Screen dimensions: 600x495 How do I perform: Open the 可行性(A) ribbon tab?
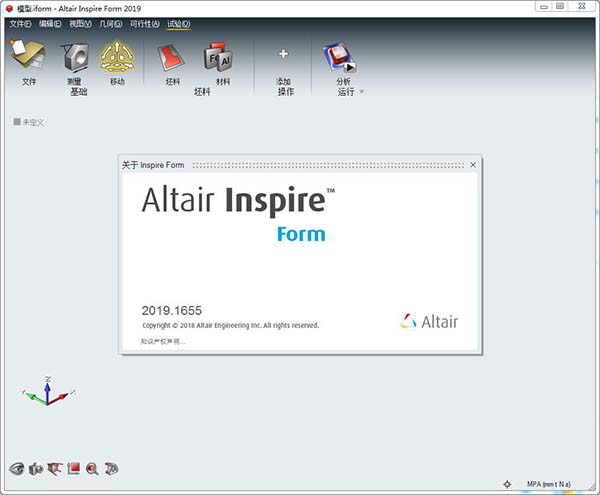coord(144,24)
